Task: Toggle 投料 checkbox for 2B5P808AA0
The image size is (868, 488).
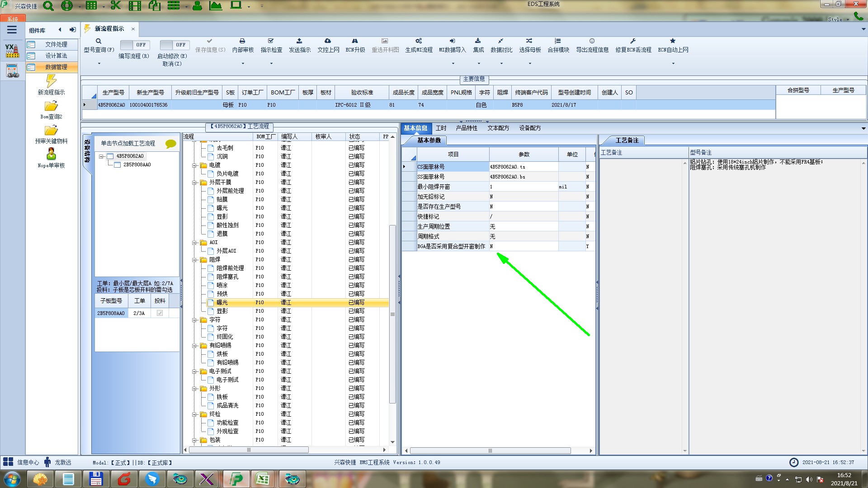Action: click(160, 313)
